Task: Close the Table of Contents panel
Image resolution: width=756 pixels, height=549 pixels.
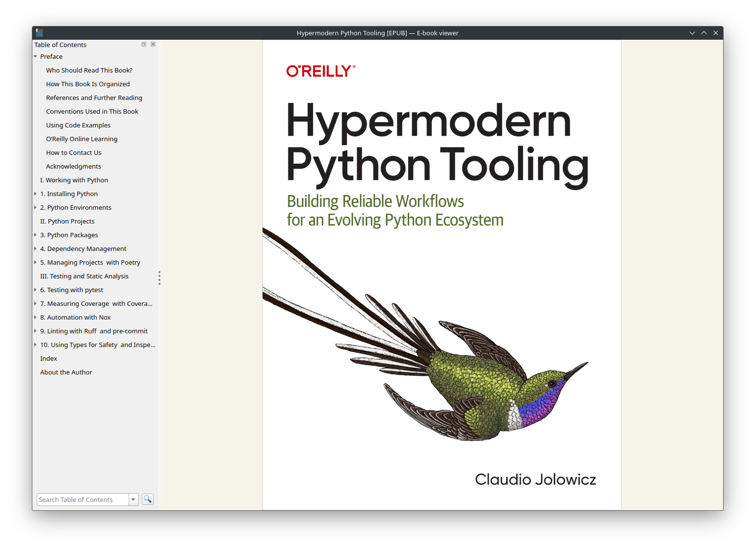Action: [153, 44]
